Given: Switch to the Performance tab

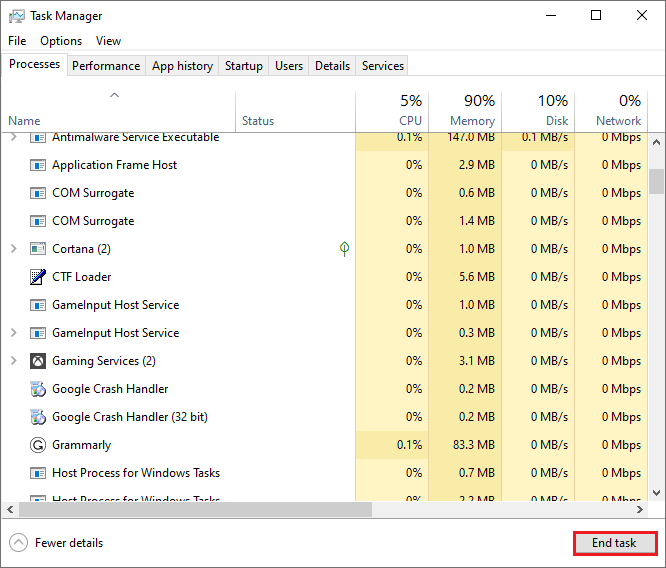Looking at the screenshot, I should point(106,66).
